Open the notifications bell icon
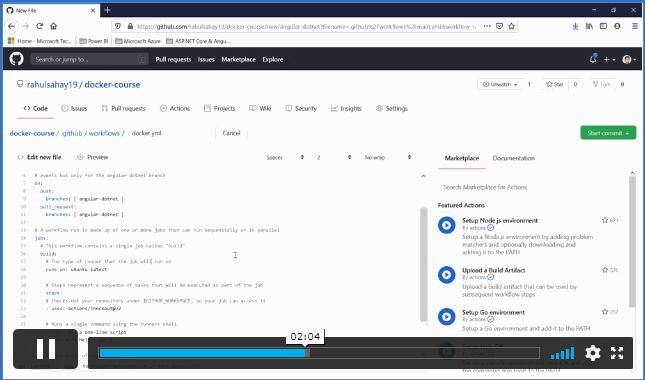 tap(593, 59)
